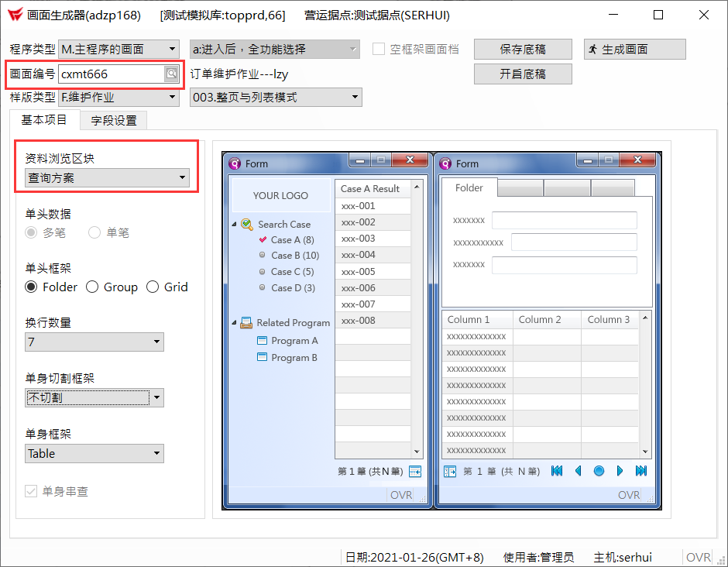
Task: Click the list-toggle icon after 第1筆 in left form
Action: (x=415, y=472)
